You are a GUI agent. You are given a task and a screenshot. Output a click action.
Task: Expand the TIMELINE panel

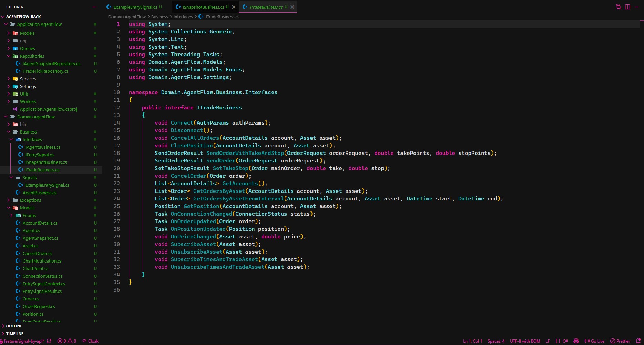(x=51, y=334)
